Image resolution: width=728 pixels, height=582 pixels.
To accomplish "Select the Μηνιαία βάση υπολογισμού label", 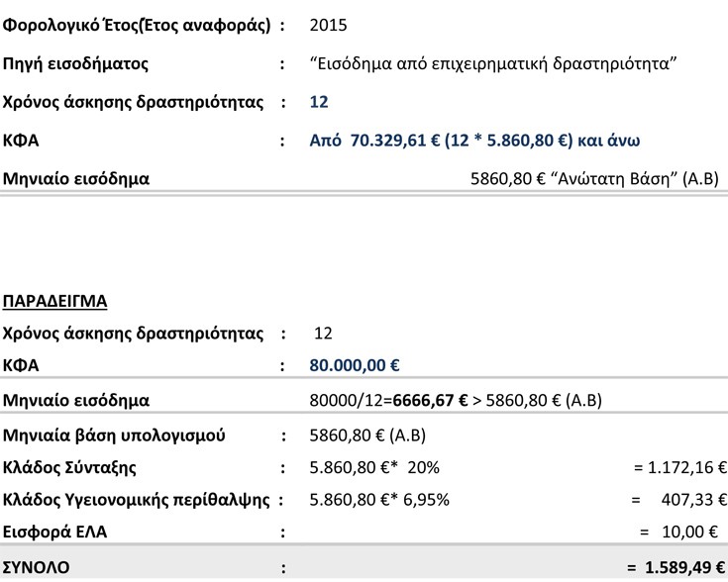I will 114,436.
